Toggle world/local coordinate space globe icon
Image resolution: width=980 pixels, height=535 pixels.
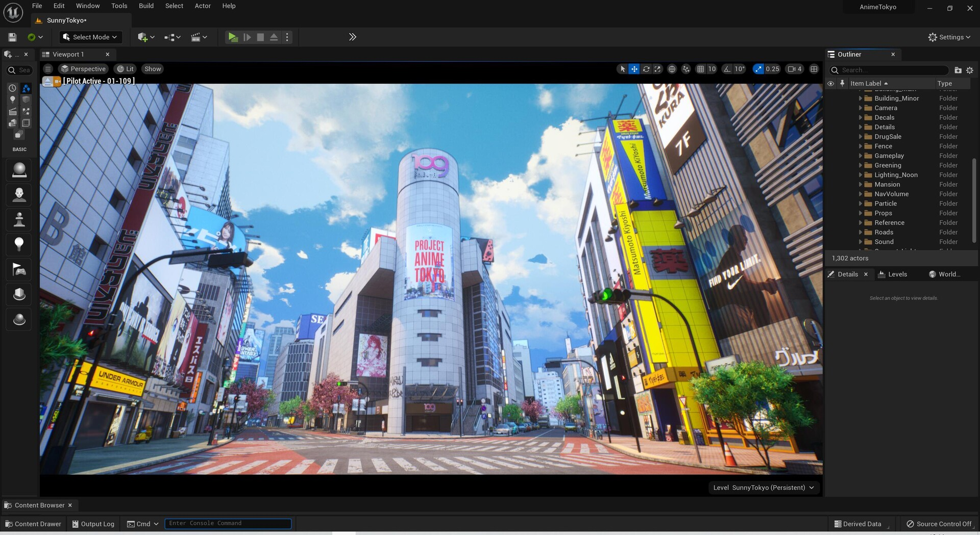click(x=672, y=69)
